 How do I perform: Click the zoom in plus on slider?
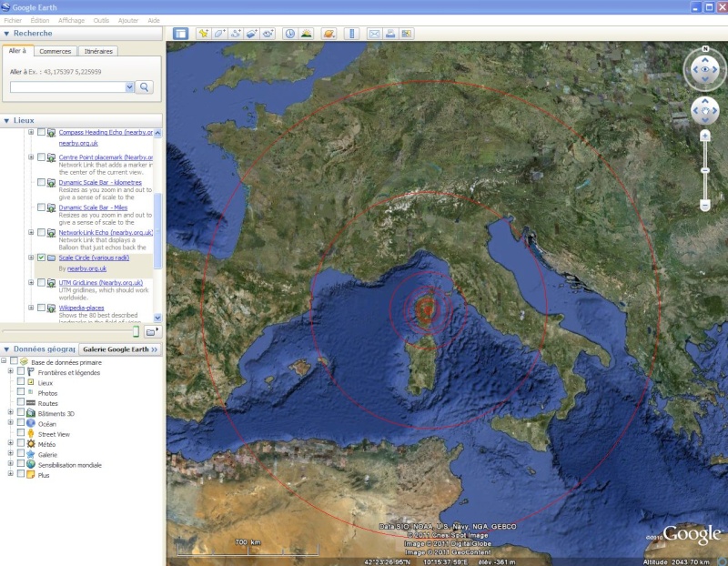(x=705, y=136)
